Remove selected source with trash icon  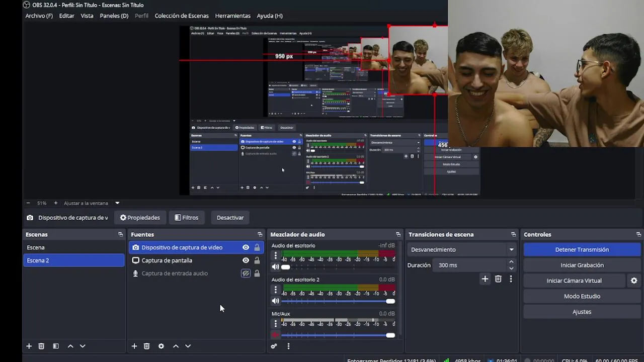click(x=147, y=346)
